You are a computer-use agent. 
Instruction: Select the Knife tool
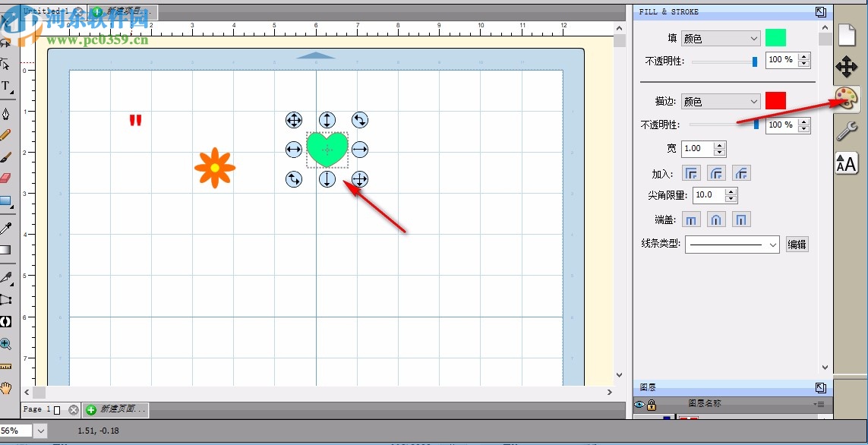[x=6, y=277]
